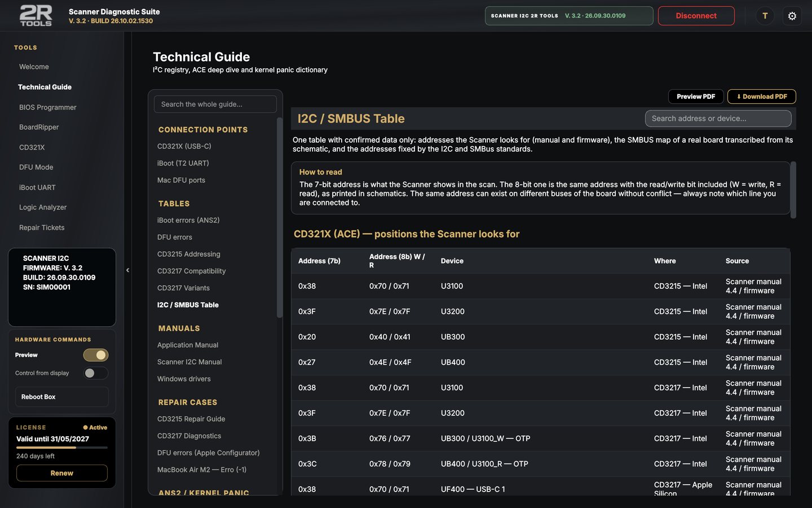Disconnect from the scanner
The image size is (812, 508).
pos(696,16)
